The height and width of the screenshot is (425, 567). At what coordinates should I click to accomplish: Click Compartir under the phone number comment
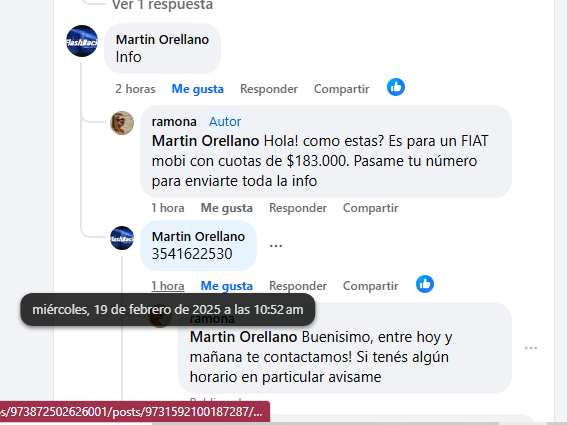(x=370, y=286)
